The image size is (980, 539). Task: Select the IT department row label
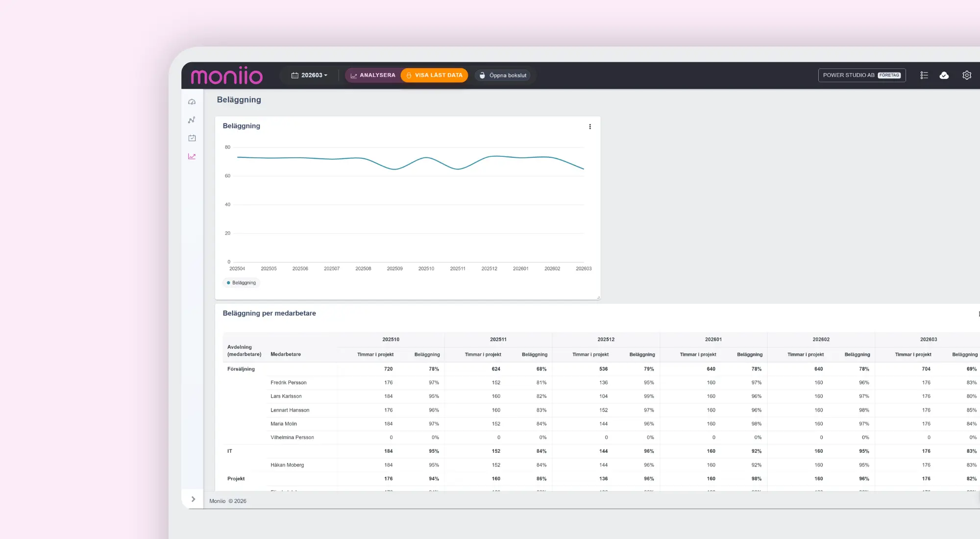[x=230, y=451]
